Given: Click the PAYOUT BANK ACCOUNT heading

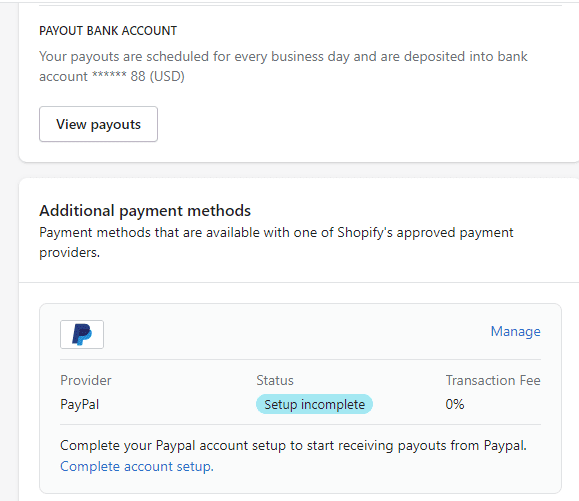Looking at the screenshot, I should point(108,31).
